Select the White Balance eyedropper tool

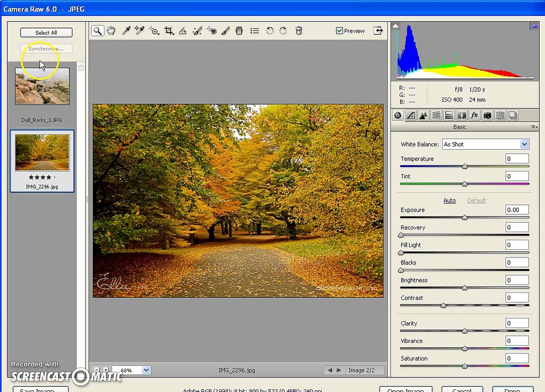tap(126, 30)
